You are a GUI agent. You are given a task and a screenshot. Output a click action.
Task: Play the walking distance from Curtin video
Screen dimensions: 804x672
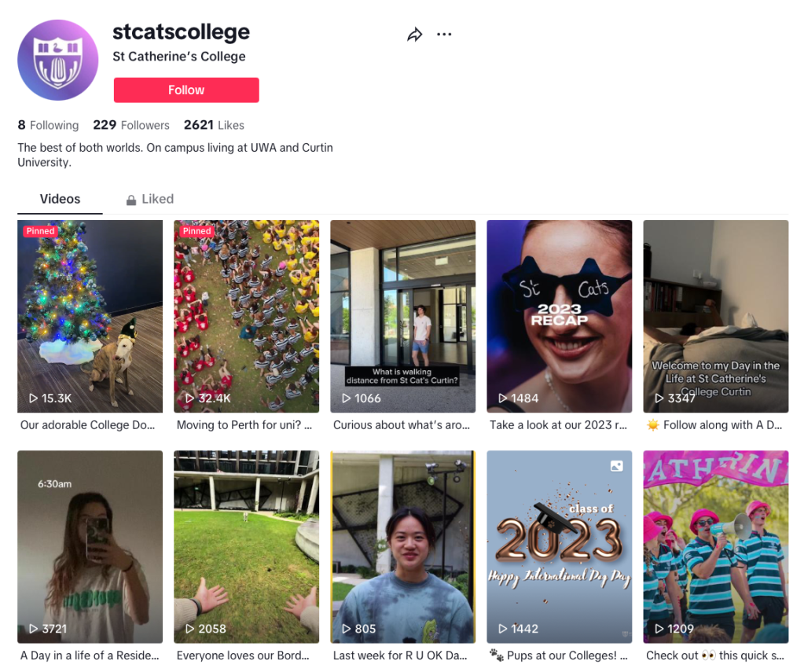[402, 316]
